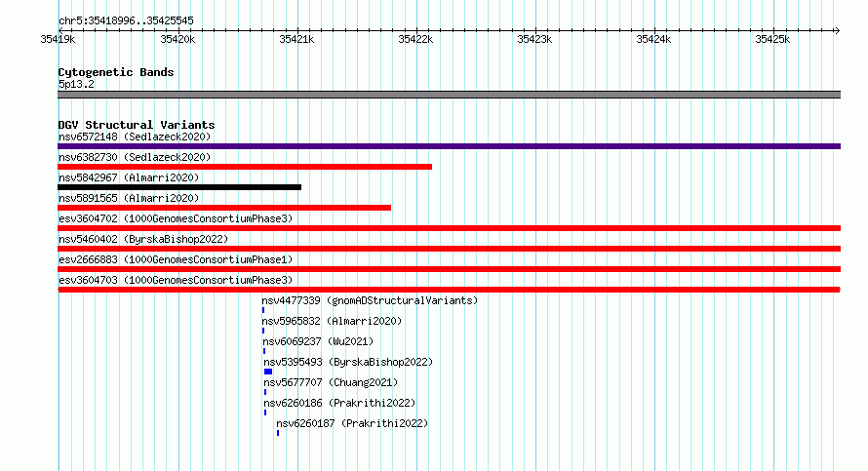Image resolution: width=868 pixels, height=471 pixels.
Task: Click the 35424k ruler tick label
Action: [653, 39]
